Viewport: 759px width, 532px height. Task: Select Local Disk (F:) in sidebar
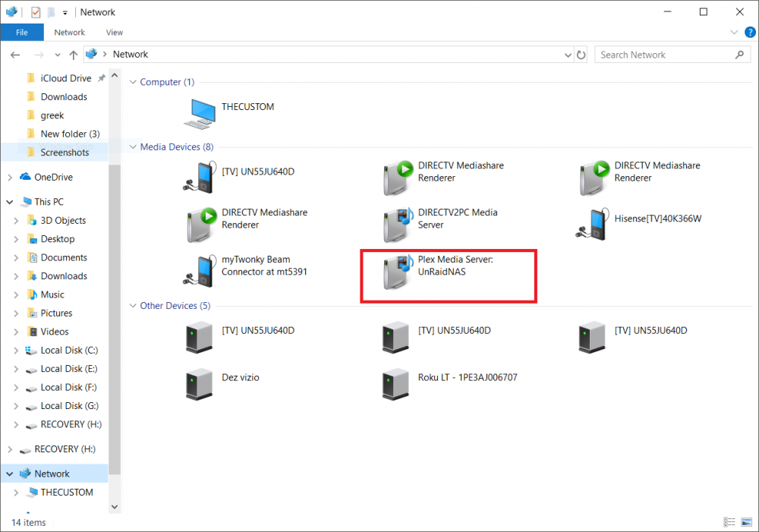point(68,387)
